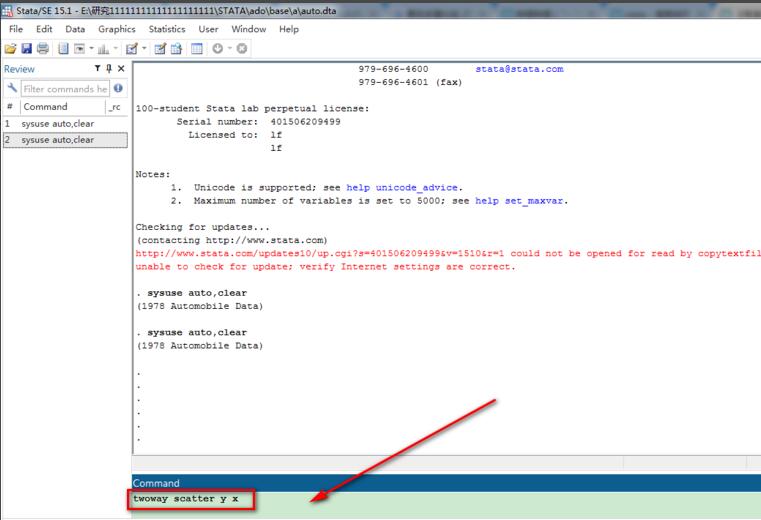Click the More (down arrow circle) icon
761x520 pixels.
click(217, 49)
